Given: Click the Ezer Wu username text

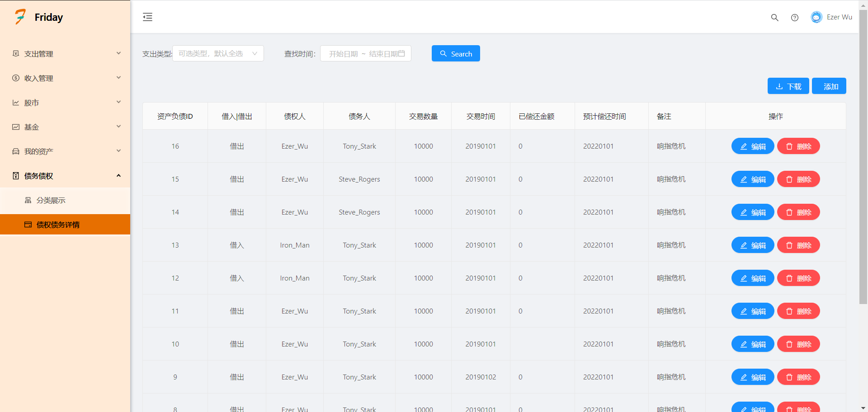Looking at the screenshot, I should [839, 17].
